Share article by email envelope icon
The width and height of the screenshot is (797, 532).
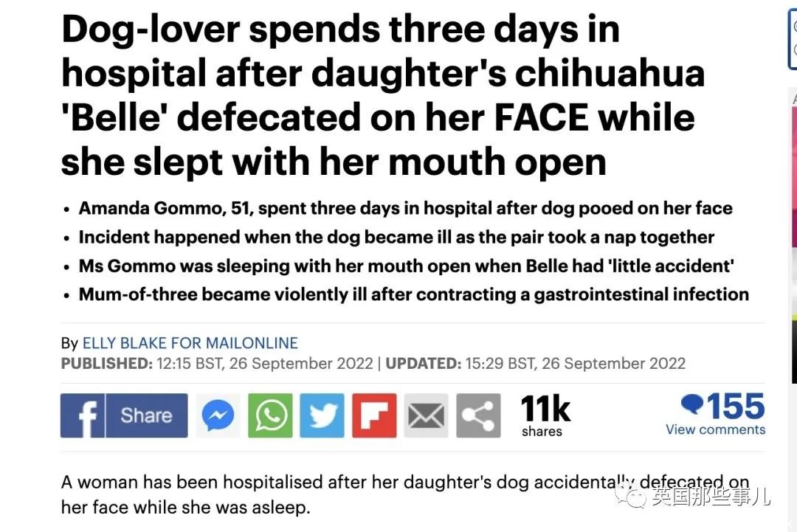point(426,415)
